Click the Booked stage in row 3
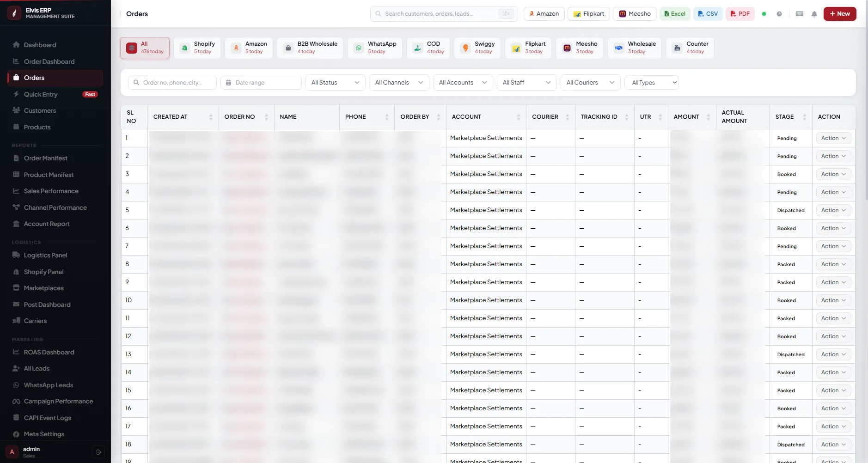 coord(786,174)
